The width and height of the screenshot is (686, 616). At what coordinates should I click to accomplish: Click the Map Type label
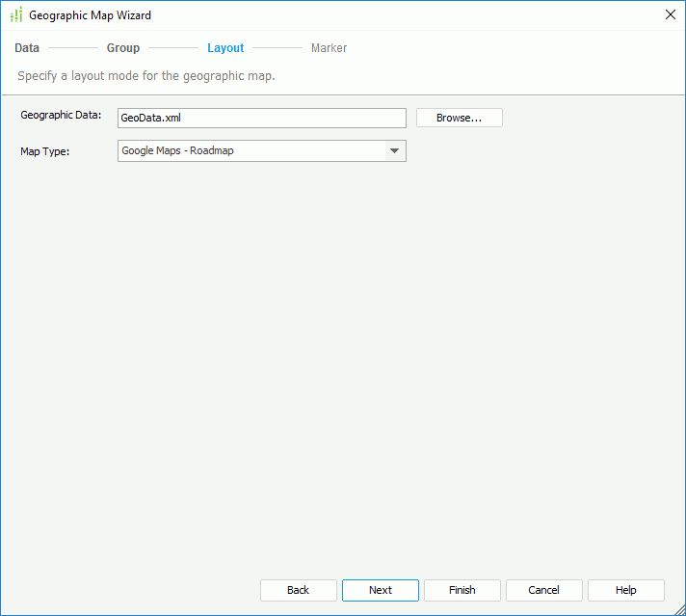(x=44, y=151)
